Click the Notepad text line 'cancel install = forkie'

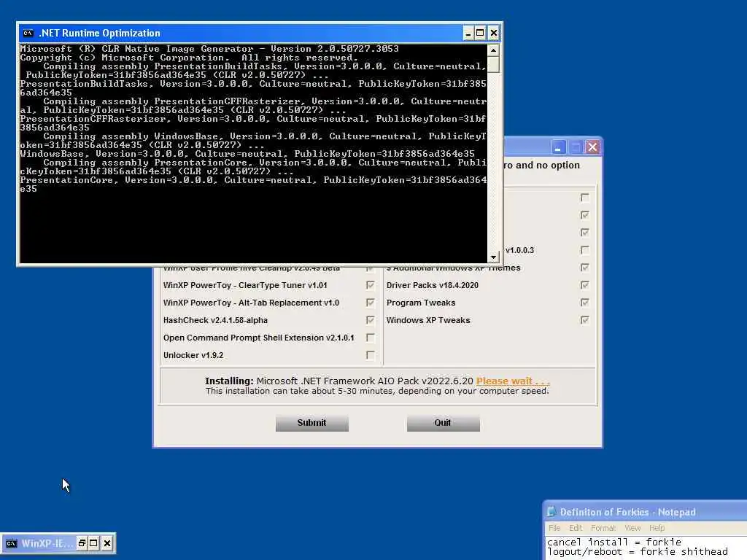[x=614, y=542]
